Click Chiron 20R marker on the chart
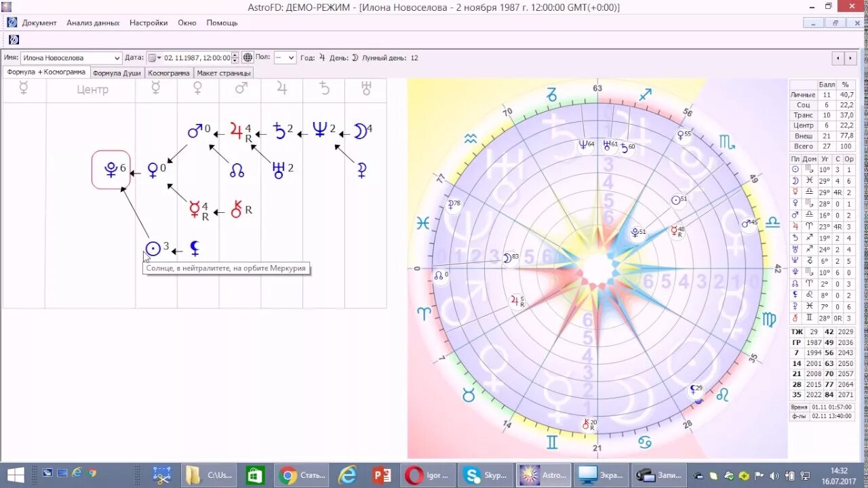This screenshot has width=868, height=488. 589,424
